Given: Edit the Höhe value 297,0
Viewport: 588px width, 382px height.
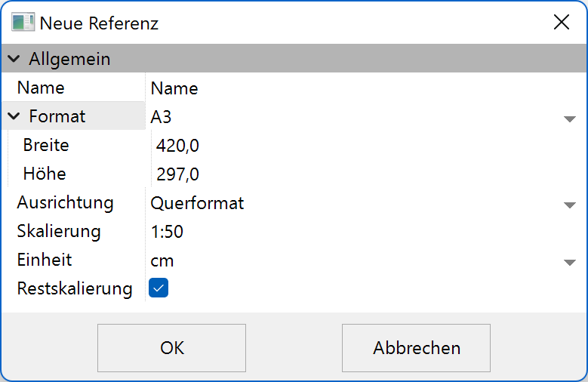Looking at the screenshot, I should [177, 174].
